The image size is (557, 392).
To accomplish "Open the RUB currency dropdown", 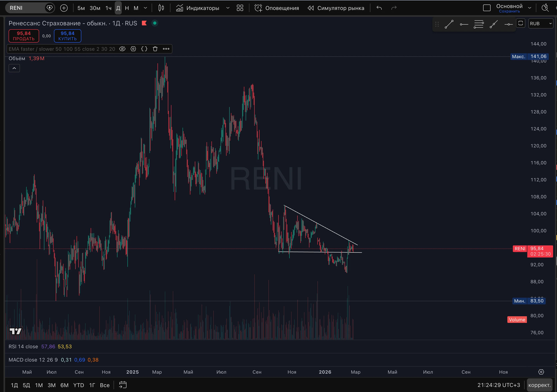I will click(x=541, y=23).
